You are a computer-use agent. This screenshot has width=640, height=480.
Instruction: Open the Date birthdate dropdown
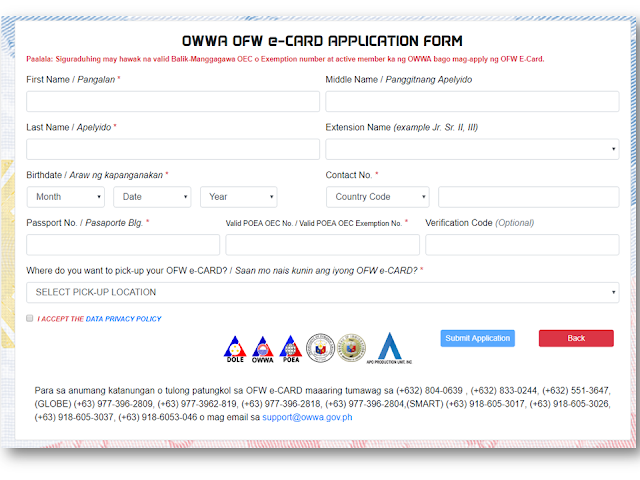point(152,197)
